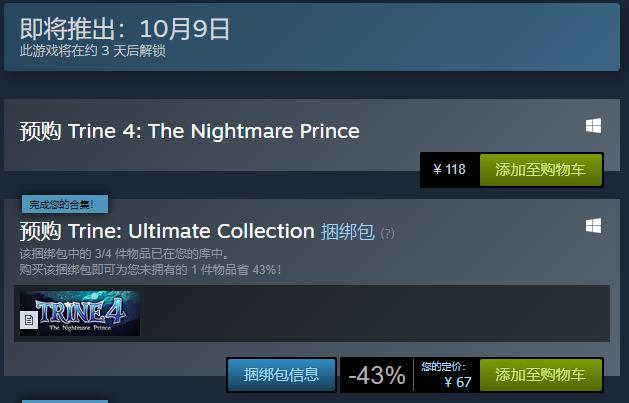This screenshot has height=403, width=629.
Task: Add Ultimate Collection bundle (¥67) to cart
Action: pos(541,374)
